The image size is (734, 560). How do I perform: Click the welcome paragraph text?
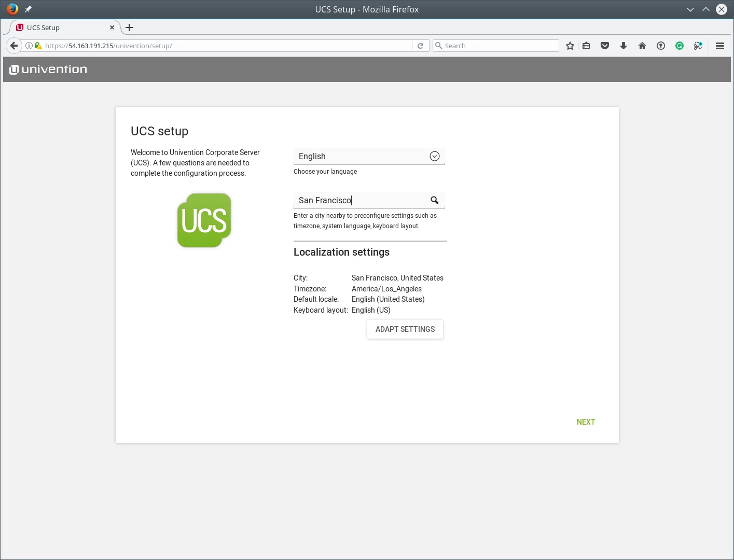(x=195, y=163)
